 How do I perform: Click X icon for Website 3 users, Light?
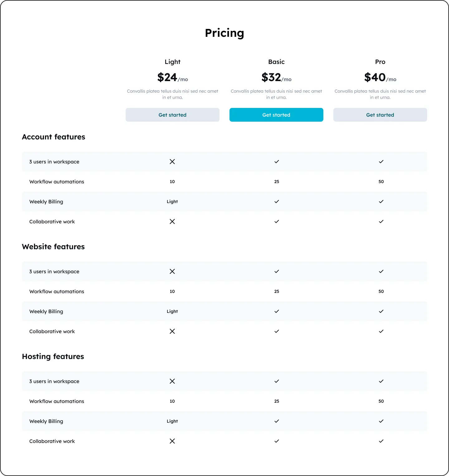172,271
